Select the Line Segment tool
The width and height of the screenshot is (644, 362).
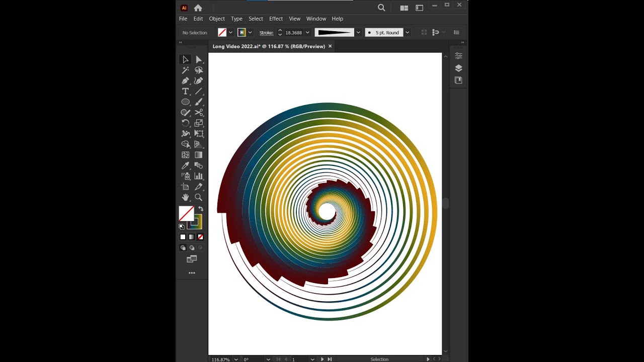pyautogui.click(x=199, y=91)
